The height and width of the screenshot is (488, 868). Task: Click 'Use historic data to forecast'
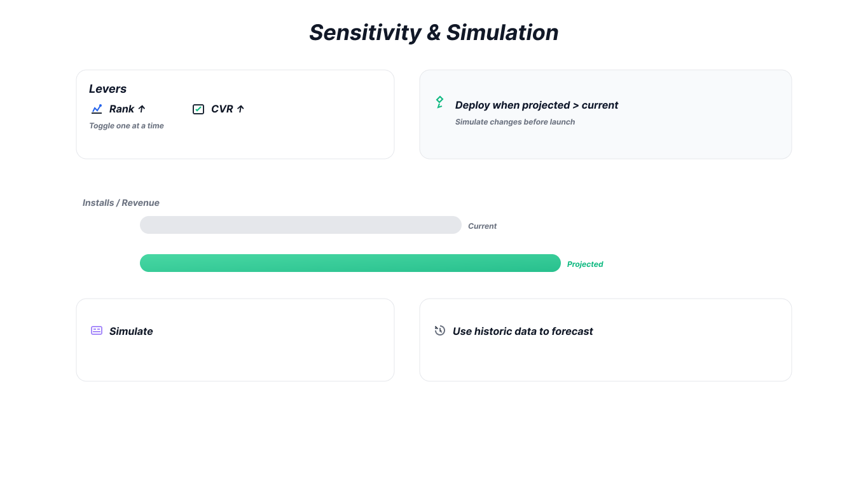[x=523, y=332]
